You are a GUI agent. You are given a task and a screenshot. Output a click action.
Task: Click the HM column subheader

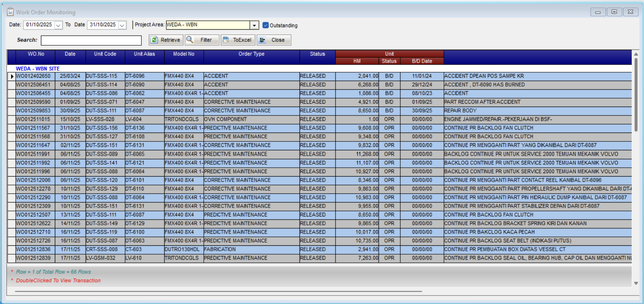357,61
